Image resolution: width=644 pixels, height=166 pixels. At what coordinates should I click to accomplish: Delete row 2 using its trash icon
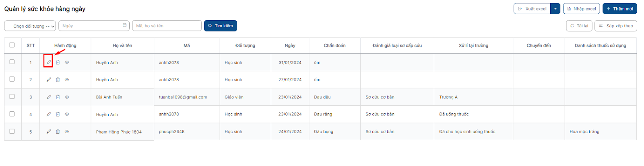coord(58,80)
